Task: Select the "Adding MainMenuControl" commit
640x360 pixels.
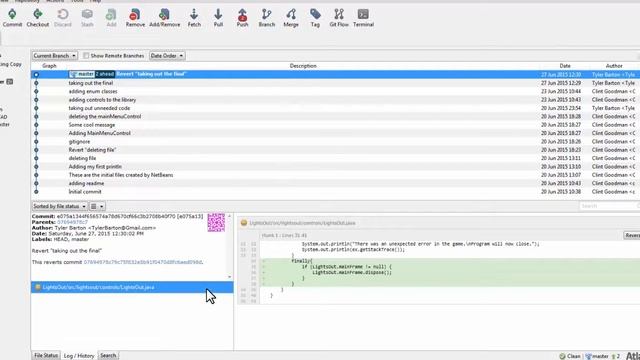Action: (x=335, y=133)
